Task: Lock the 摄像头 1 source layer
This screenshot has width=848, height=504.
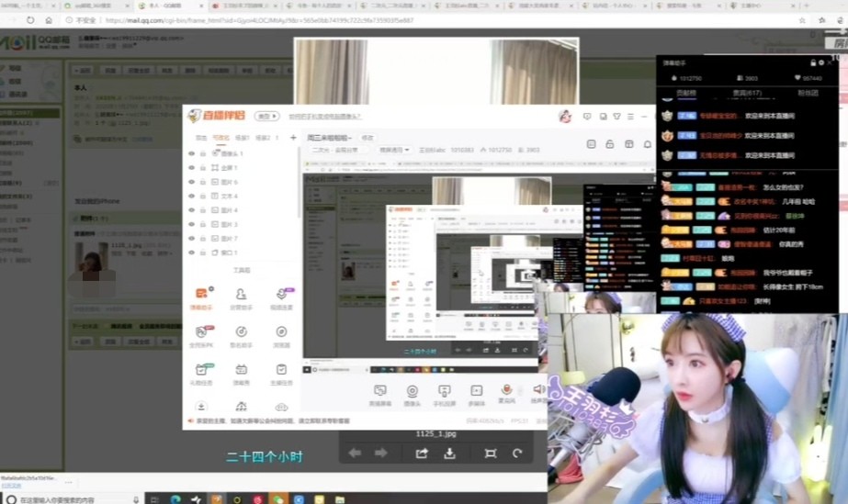Action: click(203, 154)
